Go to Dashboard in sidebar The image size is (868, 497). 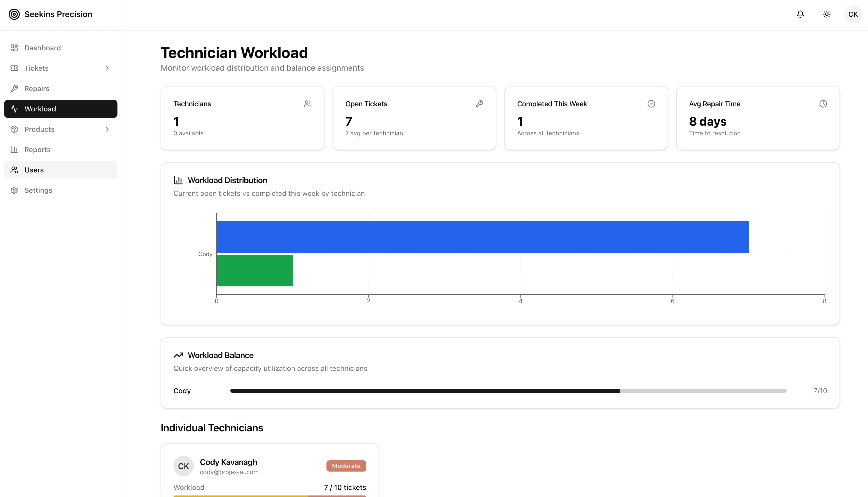[61, 48]
